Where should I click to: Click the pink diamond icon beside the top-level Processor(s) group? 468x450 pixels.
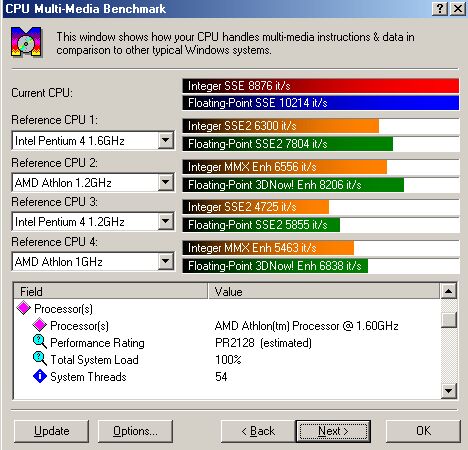24,308
